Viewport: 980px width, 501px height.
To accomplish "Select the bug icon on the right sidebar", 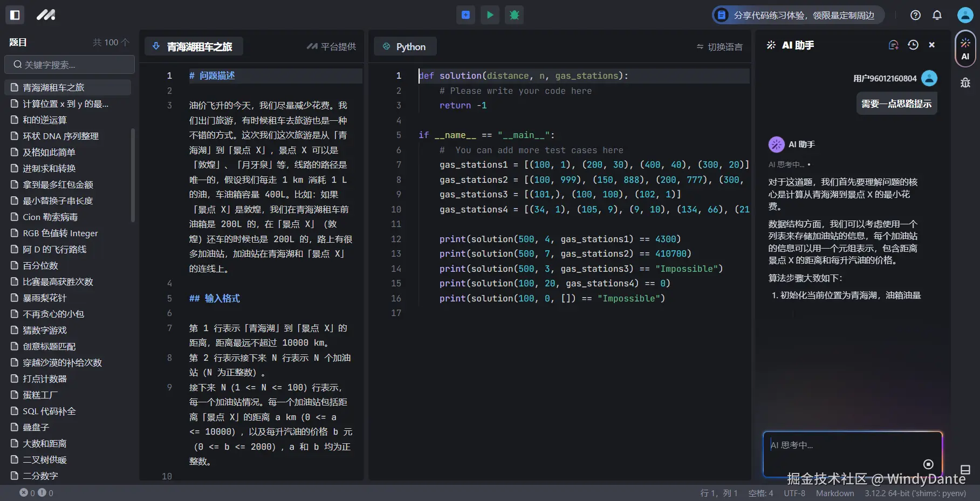I will pos(965,83).
